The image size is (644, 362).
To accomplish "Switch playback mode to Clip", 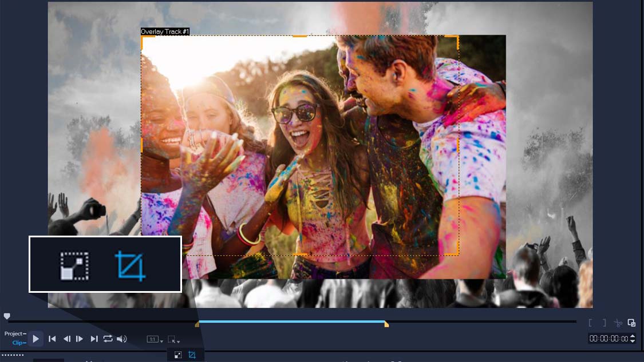I will (18, 343).
